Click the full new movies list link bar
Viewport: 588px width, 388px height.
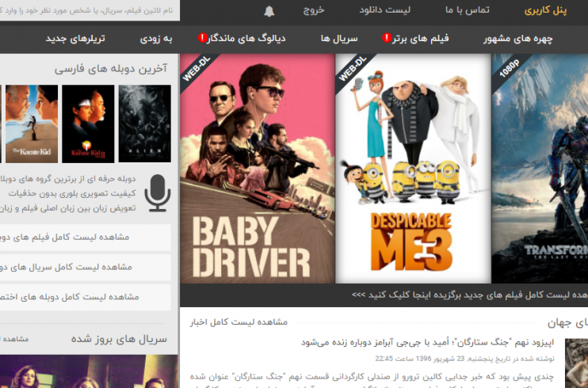384,295
